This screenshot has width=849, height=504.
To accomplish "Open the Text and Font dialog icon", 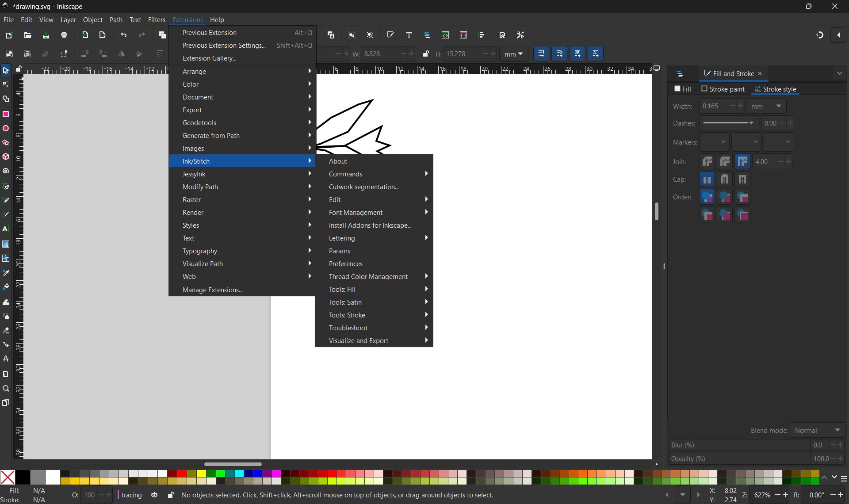I will click(x=409, y=35).
